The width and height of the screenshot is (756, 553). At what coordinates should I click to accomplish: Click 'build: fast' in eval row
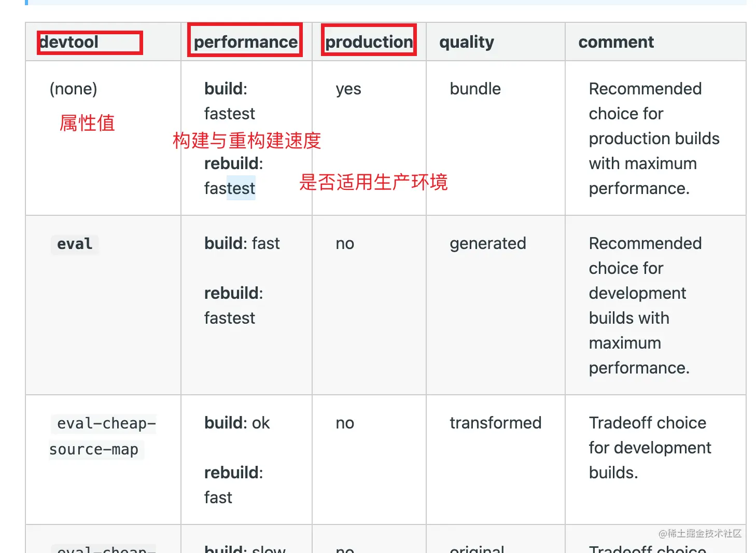[x=242, y=243]
